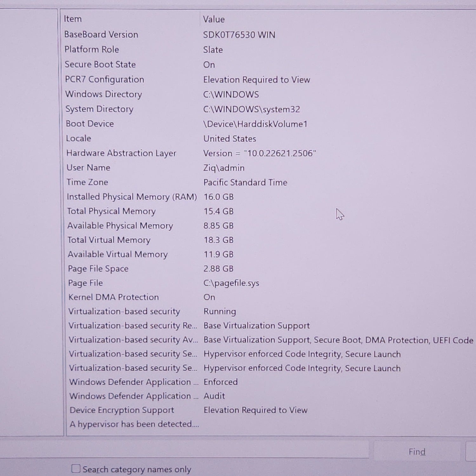Select the Boot Device row
The image size is (476, 476).
click(x=90, y=124)
